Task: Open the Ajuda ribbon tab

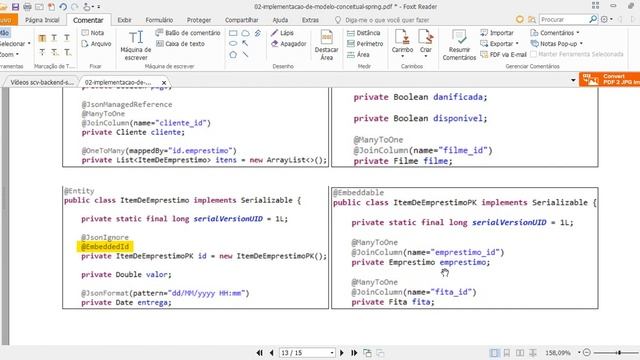Action: [x=280, y=20]
